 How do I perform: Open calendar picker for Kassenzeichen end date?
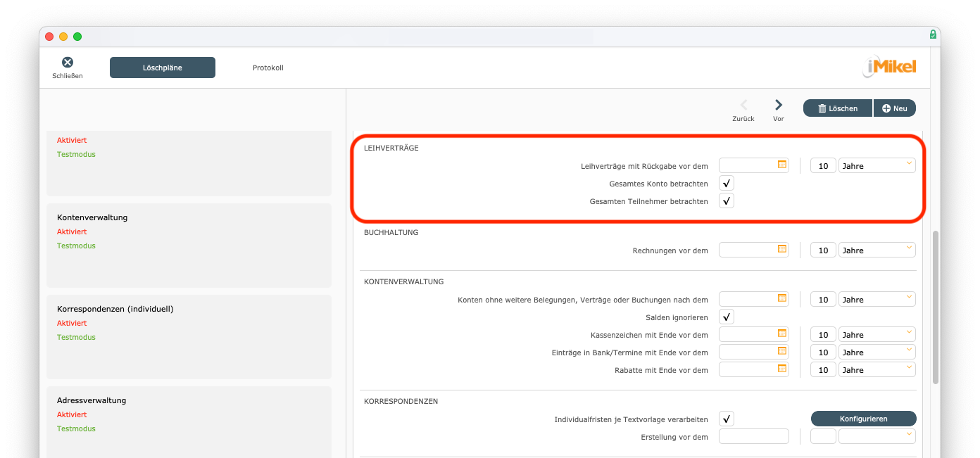[x=781, y=333]
